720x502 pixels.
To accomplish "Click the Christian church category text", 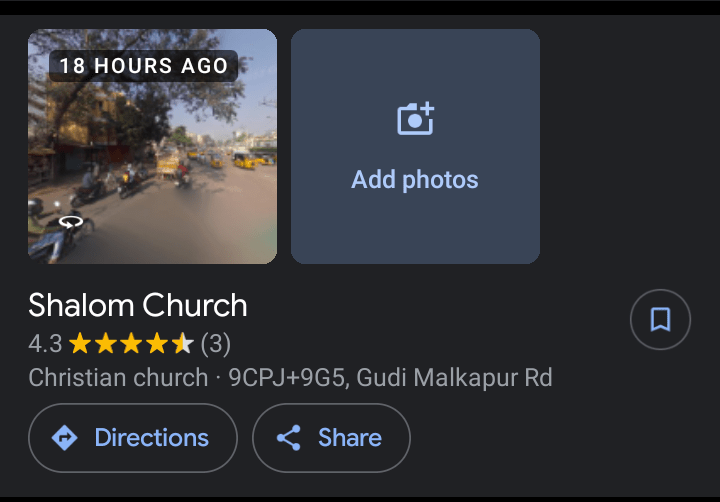I will 118,378.
